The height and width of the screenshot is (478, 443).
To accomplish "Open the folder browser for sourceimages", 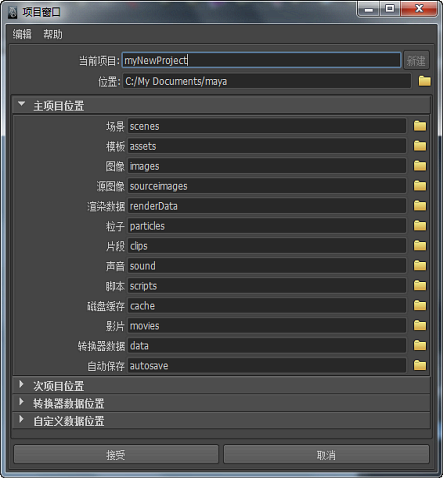I will pyautogui.click(x=420, y=186).
